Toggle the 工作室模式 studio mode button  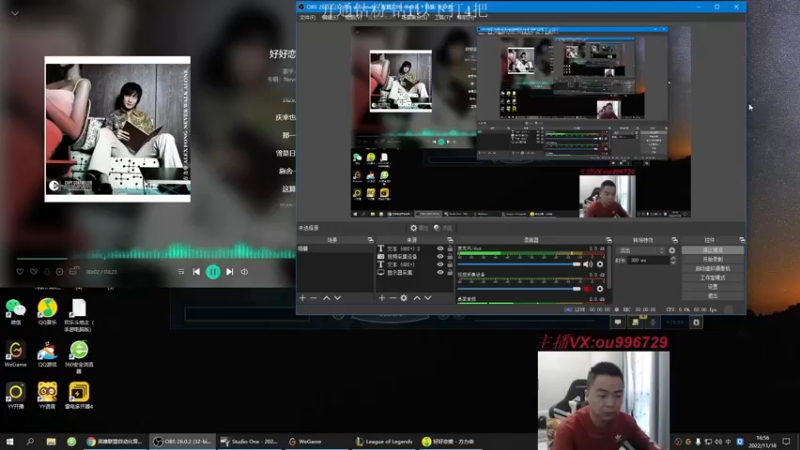(712, 278)
